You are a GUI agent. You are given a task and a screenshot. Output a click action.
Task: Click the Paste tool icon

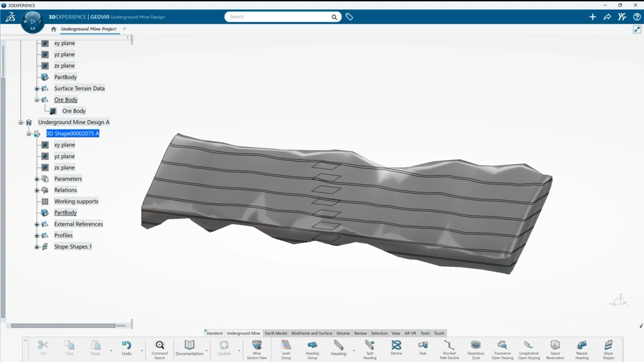click(96, 347)
